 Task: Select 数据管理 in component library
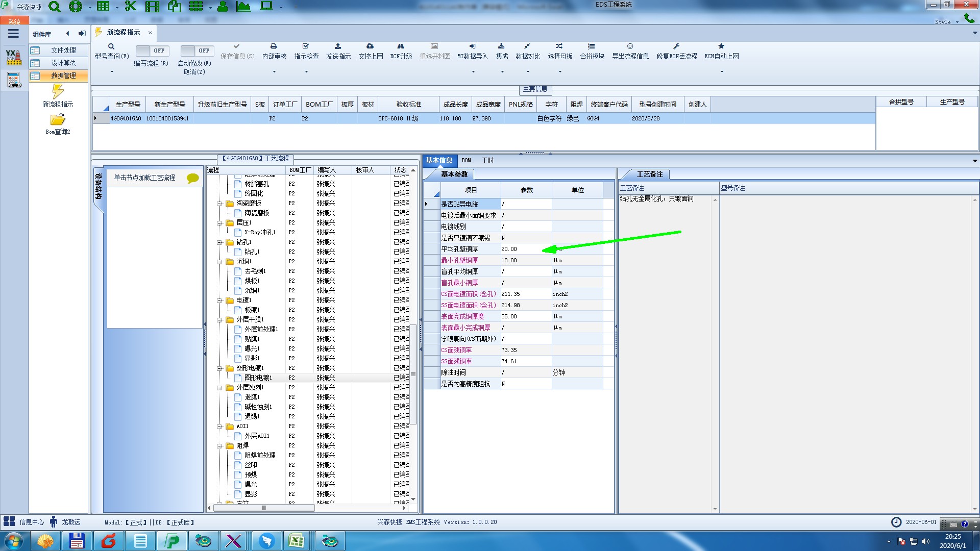(x=63, y=76)
